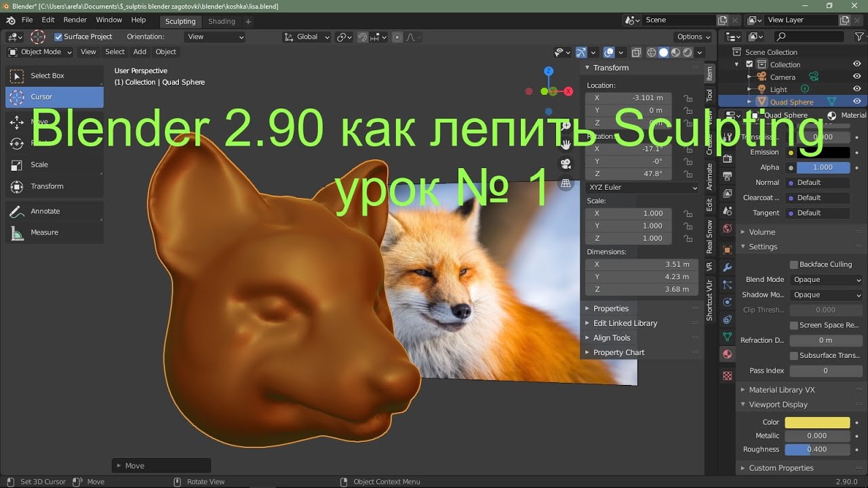Open the Render menu

(x=75, y=20)
